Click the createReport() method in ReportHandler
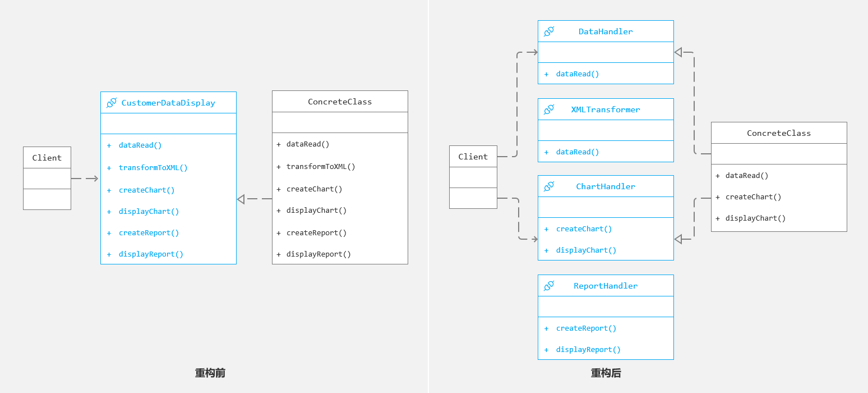 [x=586, y=328]
